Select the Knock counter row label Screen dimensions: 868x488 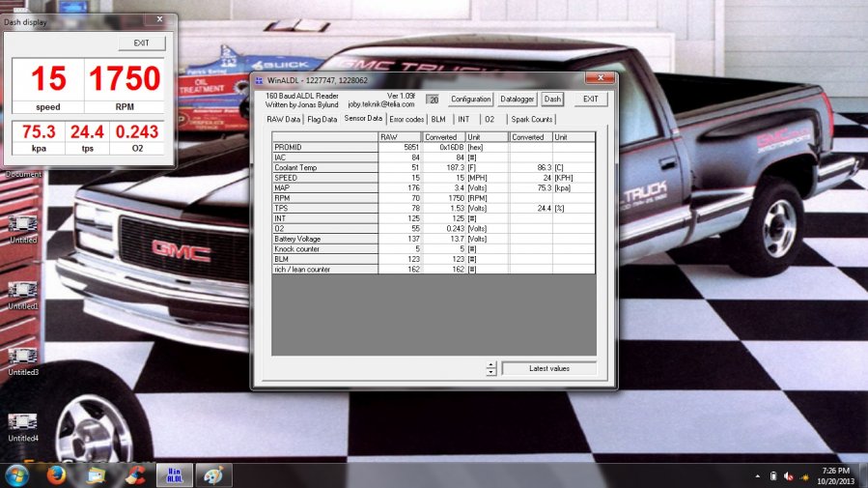[325, 248]
